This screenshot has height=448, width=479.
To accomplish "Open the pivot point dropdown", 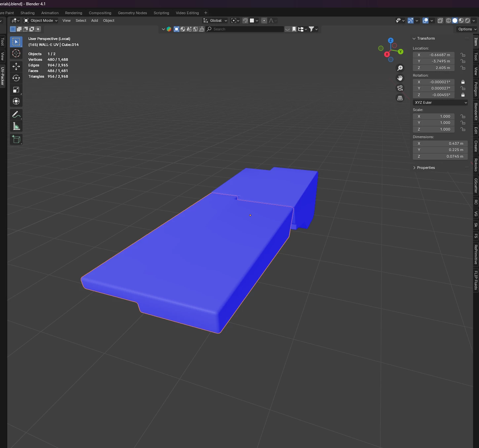I will coord(235,20).
